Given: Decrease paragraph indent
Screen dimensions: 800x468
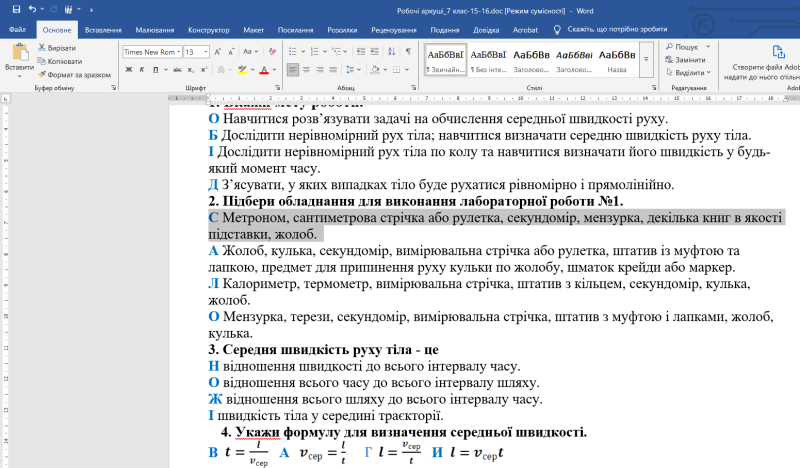Looking at the screenshot, I should (361, 52).
